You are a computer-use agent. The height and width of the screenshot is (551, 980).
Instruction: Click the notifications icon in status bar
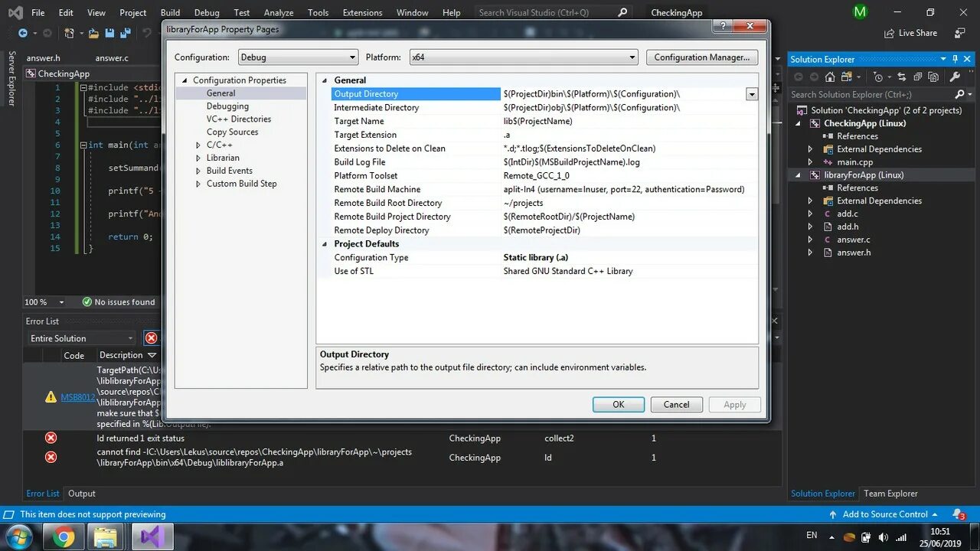coord(958,514)
